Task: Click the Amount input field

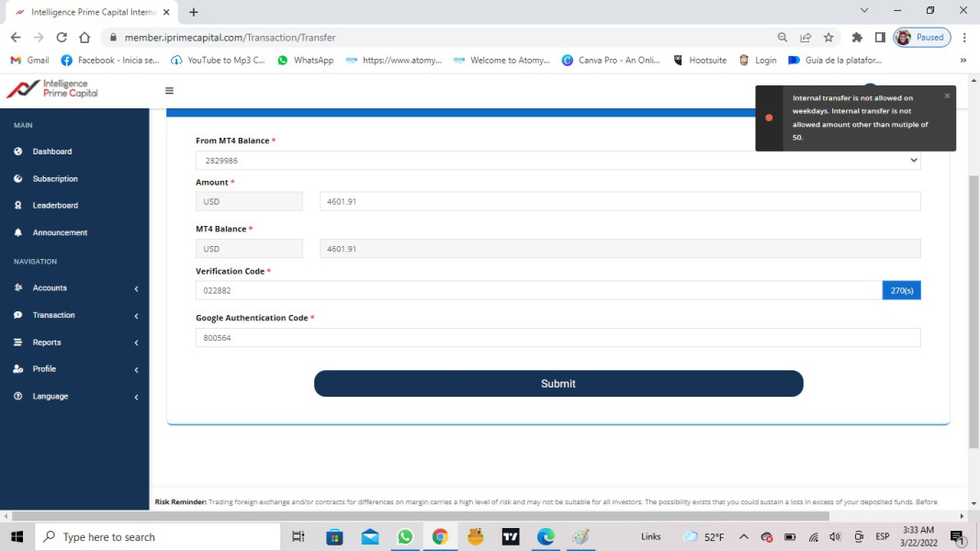Action: point(620,201)
